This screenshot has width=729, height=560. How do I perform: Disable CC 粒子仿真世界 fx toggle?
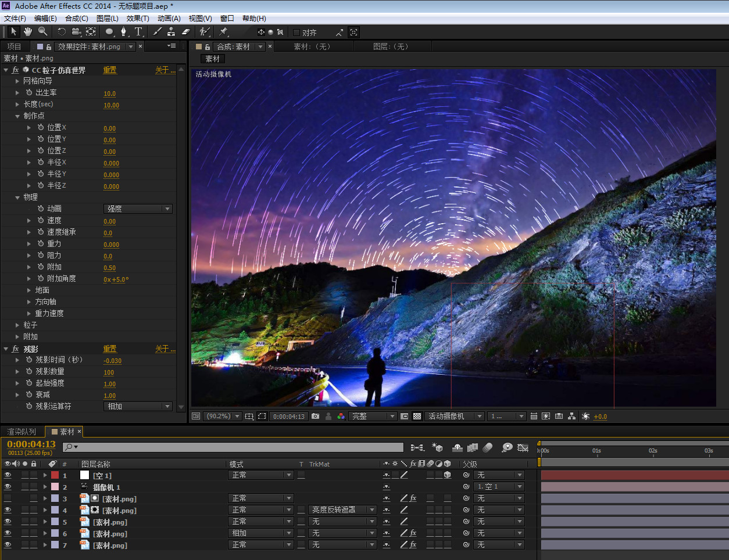pyautogui.click(x=15, y=70)
